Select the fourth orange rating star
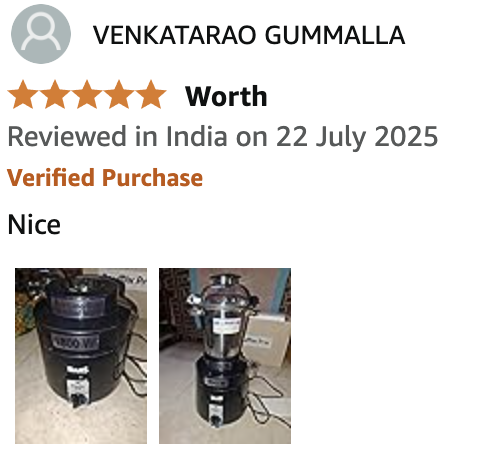490x470 pixels. pyautogui.click(x=119, y=95)
